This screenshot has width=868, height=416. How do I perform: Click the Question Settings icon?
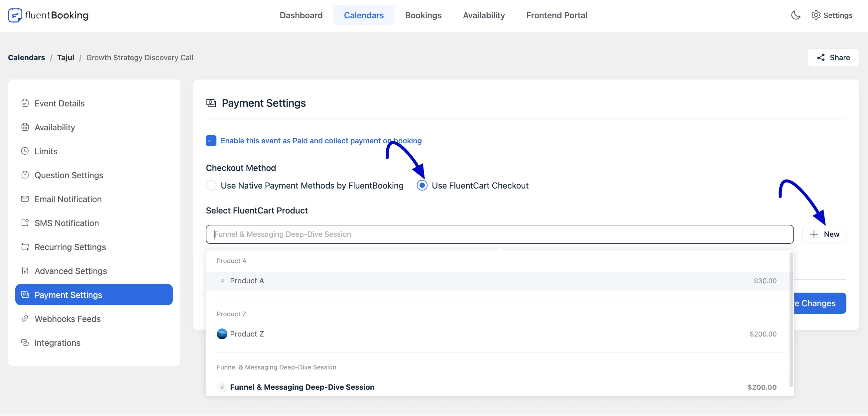tap(25, 175)
